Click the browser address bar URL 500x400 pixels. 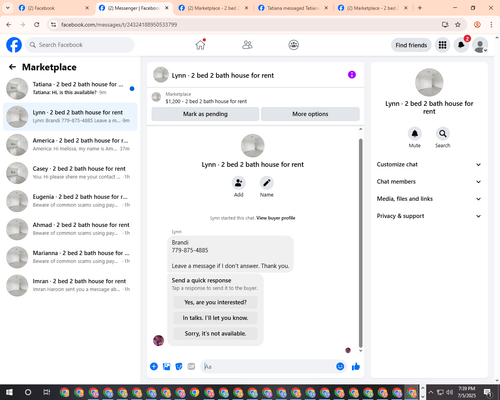pyautogui.click(x=119, y=25)
